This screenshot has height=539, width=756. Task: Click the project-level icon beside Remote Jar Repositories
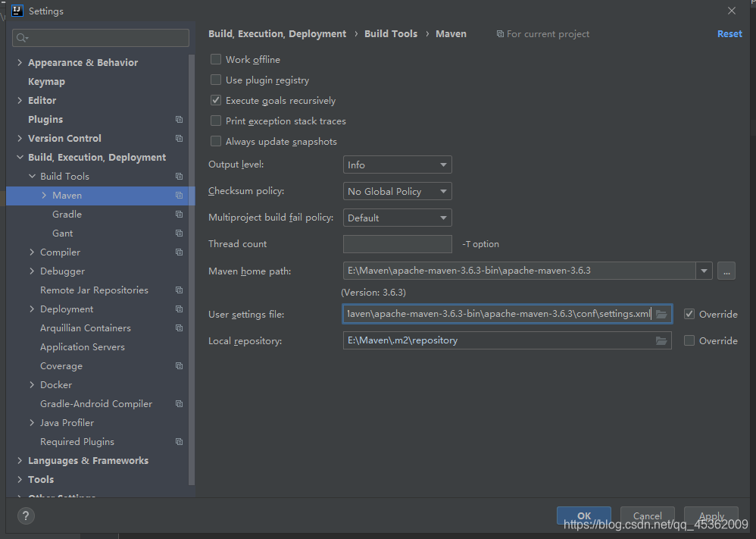point(179,290)
